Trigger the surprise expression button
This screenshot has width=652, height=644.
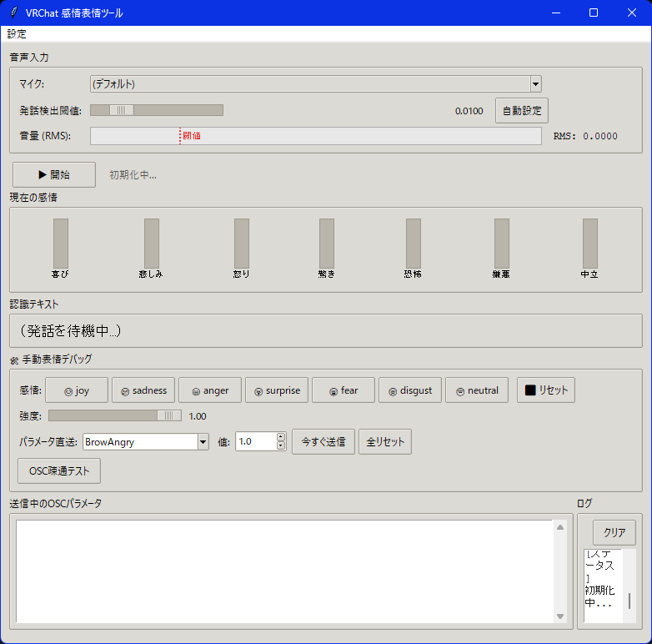pos(277,390)
